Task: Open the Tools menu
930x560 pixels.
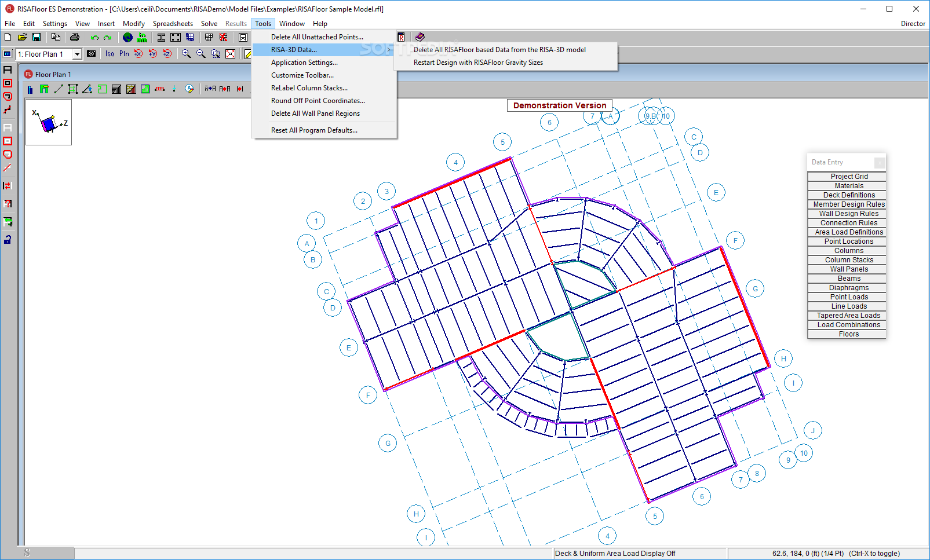Action: (263, 24)
